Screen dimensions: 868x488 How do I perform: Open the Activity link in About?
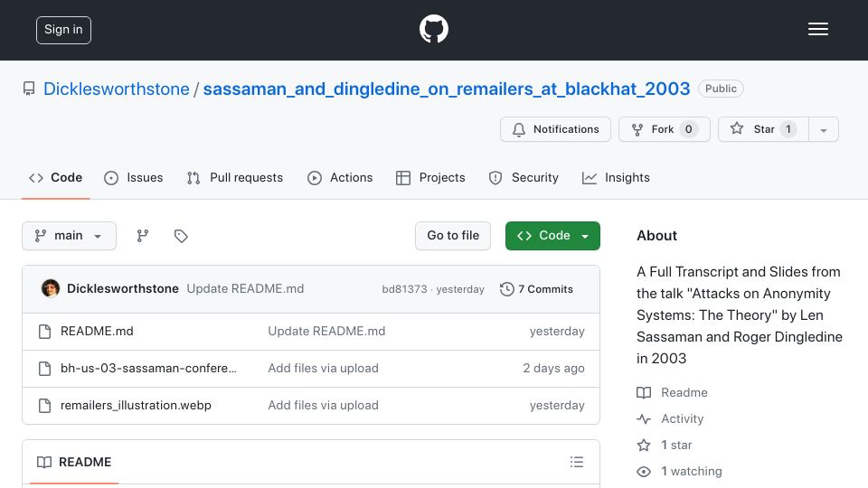pos(670,418)
